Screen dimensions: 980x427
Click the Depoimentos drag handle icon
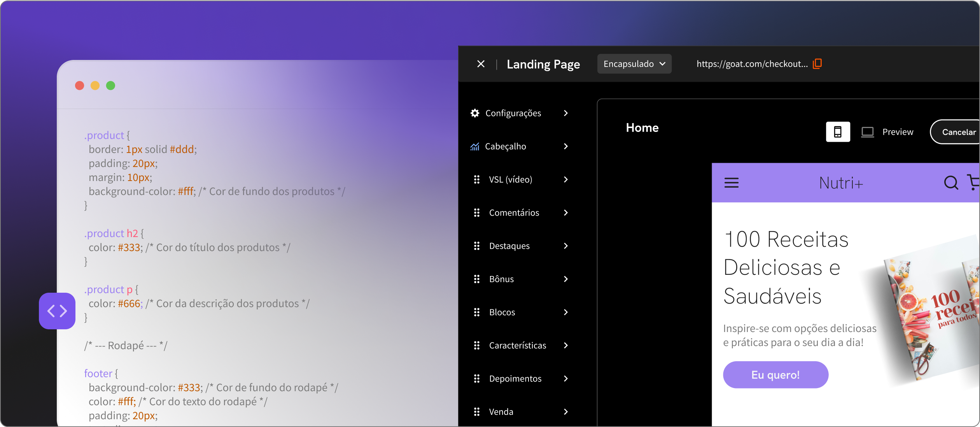(477, 379)
